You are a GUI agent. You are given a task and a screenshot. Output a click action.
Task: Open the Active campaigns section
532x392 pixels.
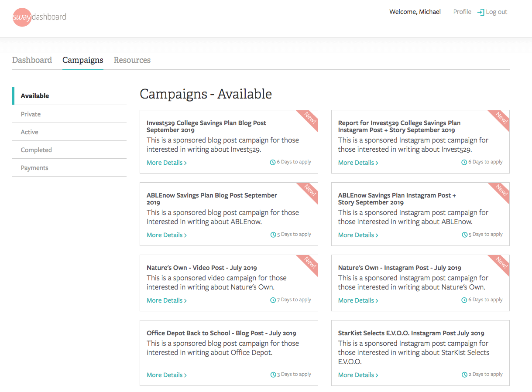tap(69, 132)
